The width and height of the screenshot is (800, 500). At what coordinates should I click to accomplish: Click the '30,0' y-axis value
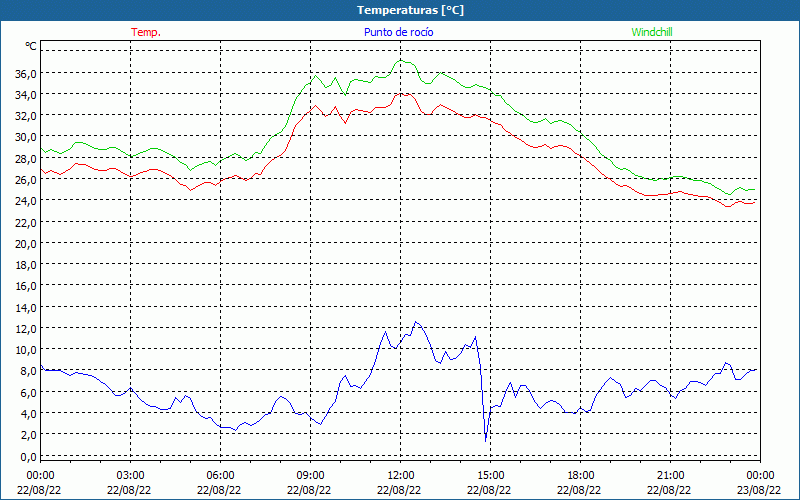pos(26,137)
